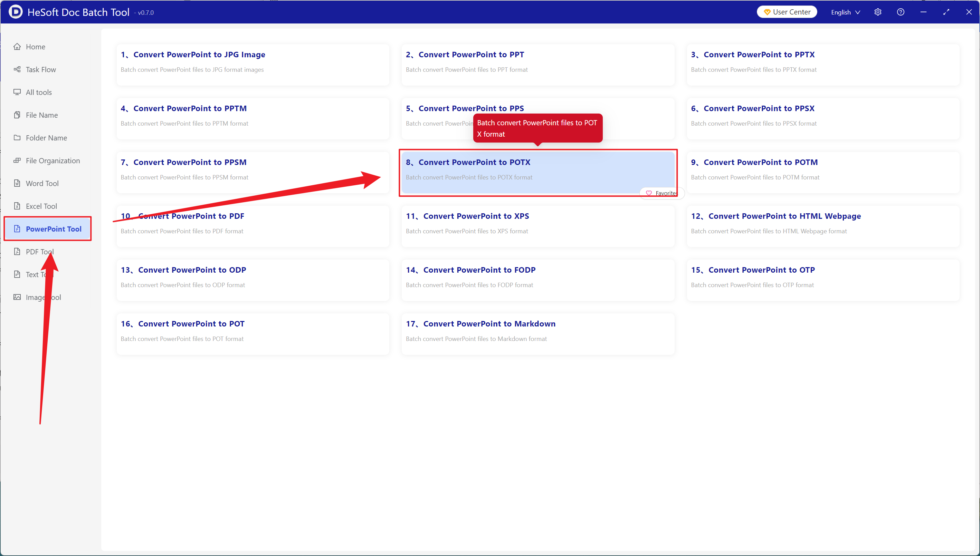Image resolution: width=980 pixels, height=556 pixels.
Task: Choose Convert PowerPoint to FODP
Action: point(538,280)
